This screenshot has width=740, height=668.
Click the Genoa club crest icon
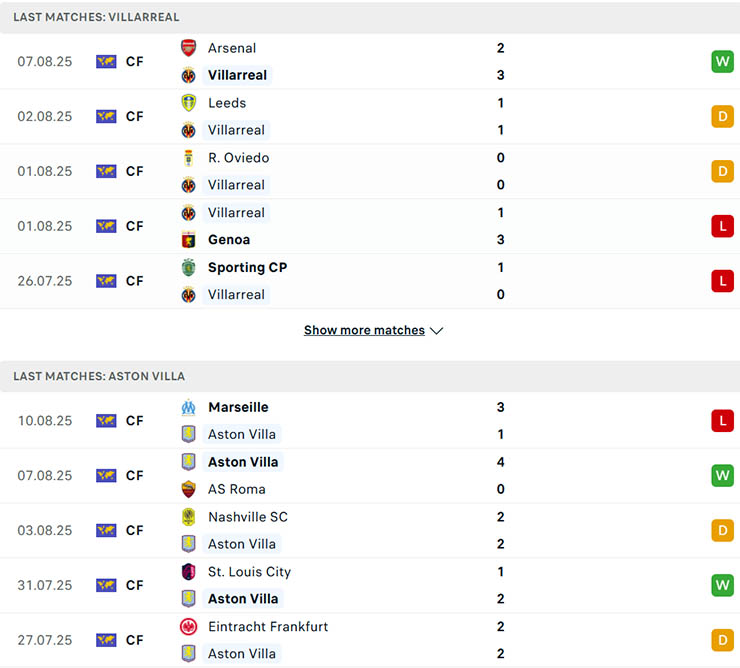click(x=188, y=240)
